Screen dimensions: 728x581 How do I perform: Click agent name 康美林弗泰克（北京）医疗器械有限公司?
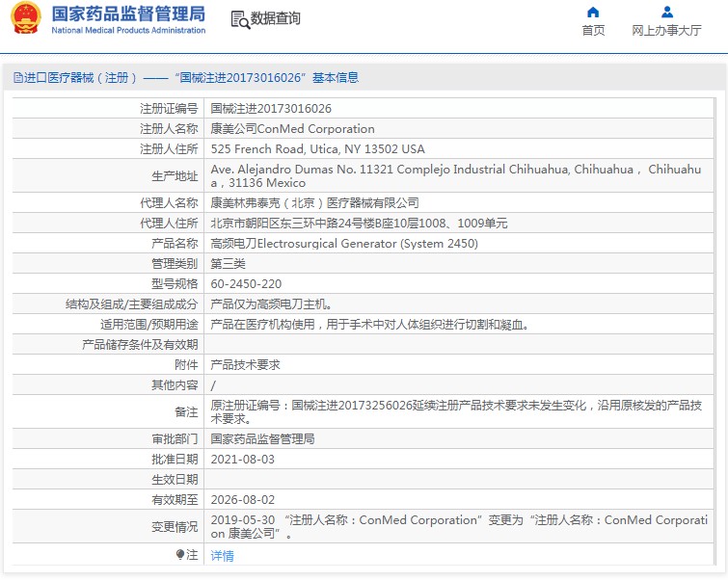314,202
